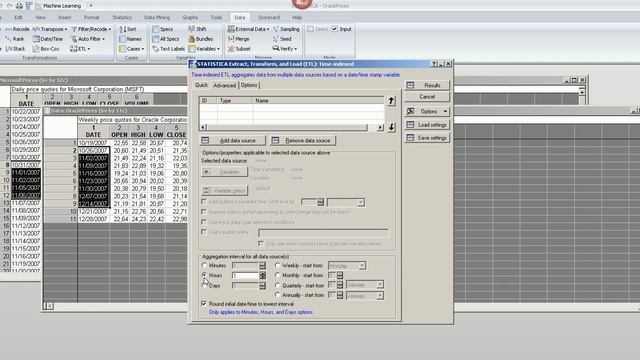Expand the Transpose dropdown
640x360 pixels.
click(x=66, y=29)
